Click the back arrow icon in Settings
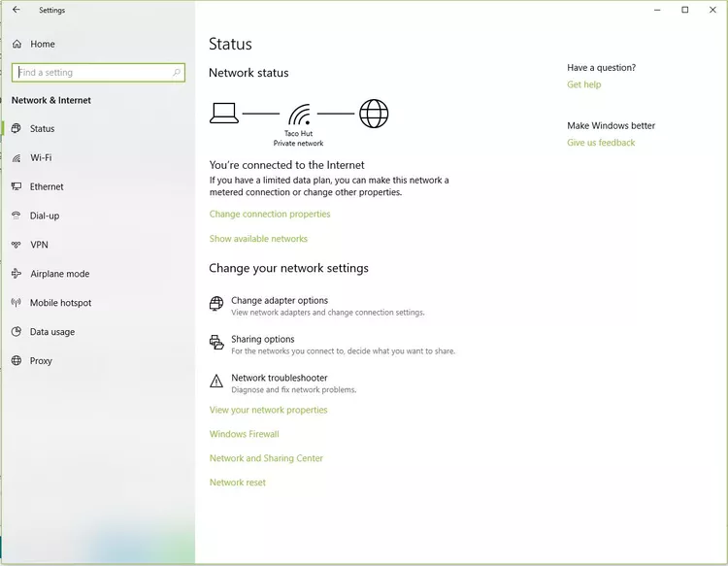Screen dimensions: 728x566 coord(16,10)
